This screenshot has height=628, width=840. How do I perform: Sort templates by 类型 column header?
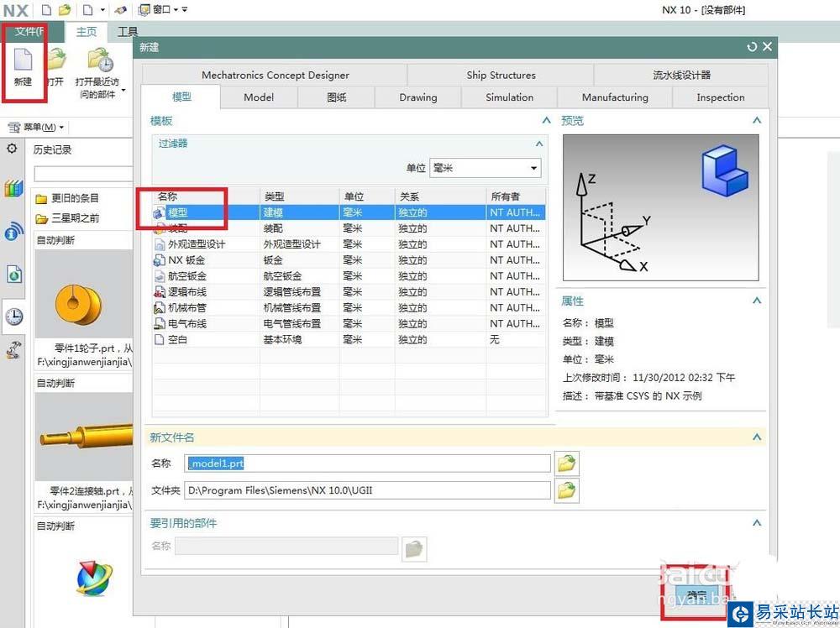[x=300, y=196]
